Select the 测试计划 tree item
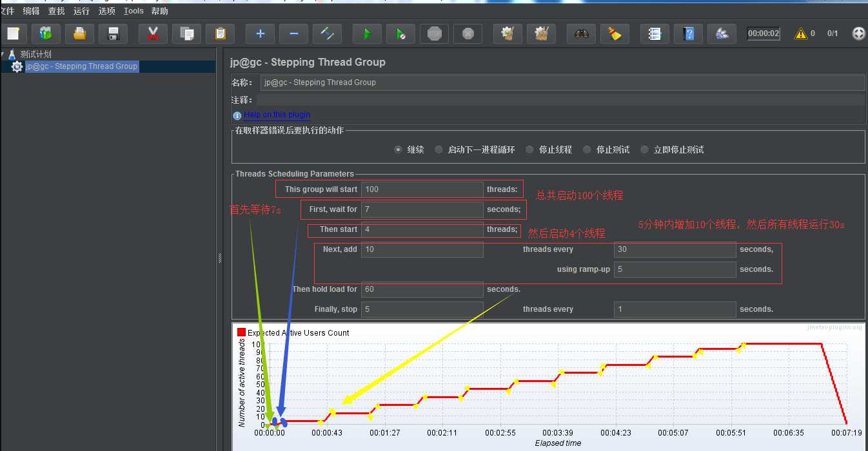 pos(35,55)
